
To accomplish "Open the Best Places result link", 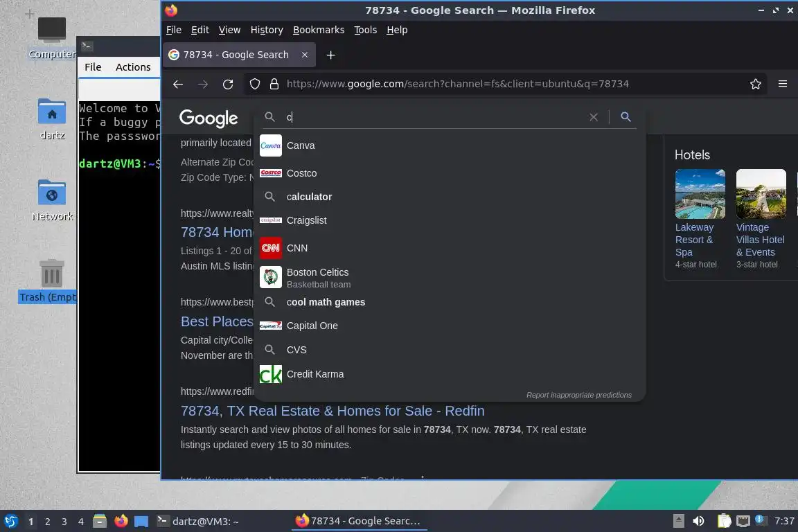I will tap(217, 321).
